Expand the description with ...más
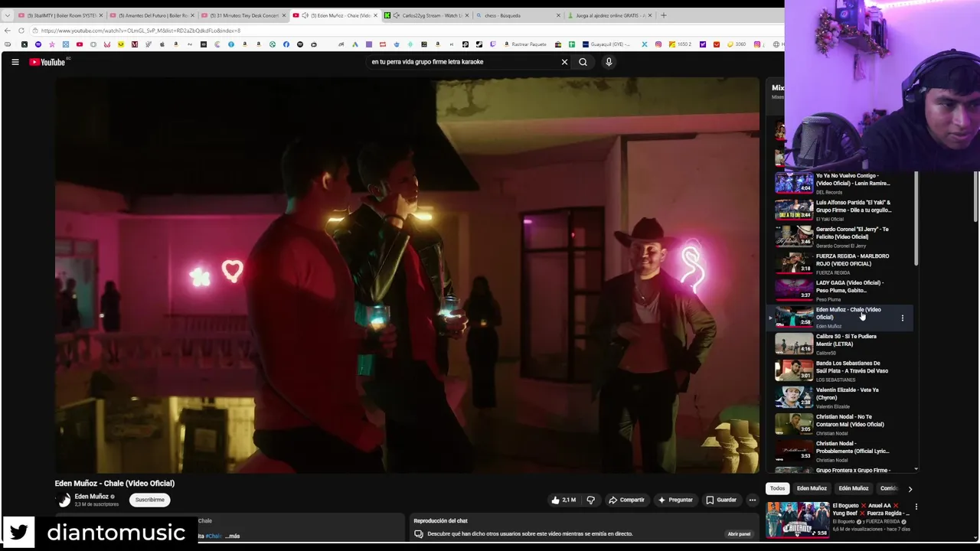This screenshot has height=551, width=980. click(x=232, y=536)
